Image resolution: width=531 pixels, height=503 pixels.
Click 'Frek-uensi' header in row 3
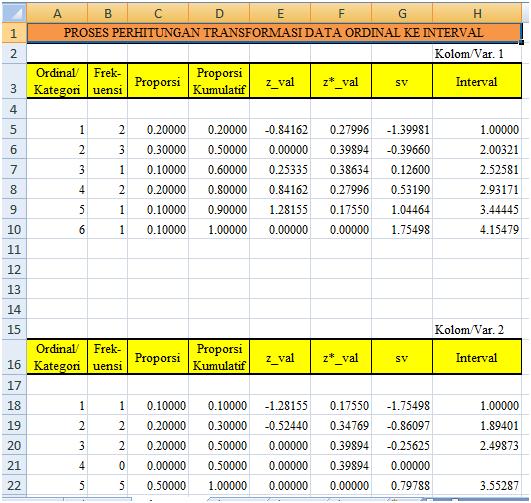click(108, 81)
